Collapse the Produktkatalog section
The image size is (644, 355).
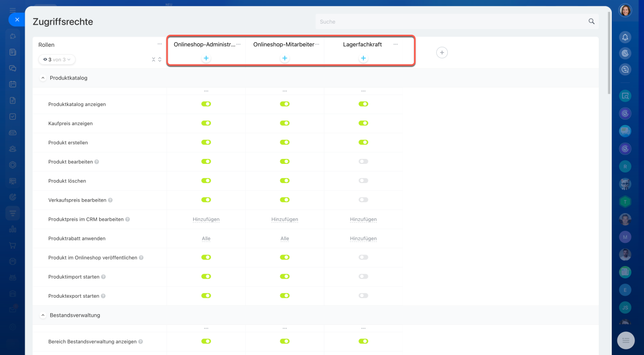coord(43,78)
